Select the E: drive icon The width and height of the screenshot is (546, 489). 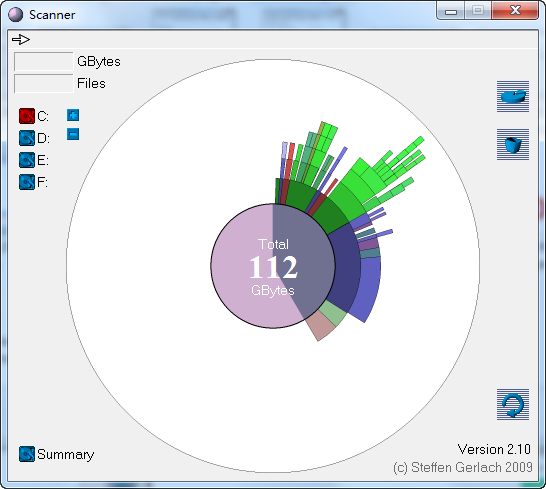(27, 160)
